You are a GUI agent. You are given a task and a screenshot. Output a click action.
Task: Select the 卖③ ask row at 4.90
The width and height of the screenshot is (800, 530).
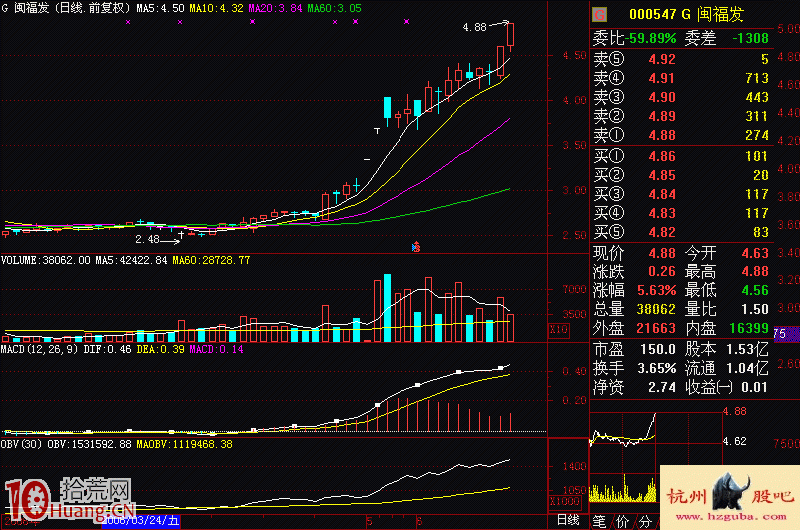click(x=681, y=97)
